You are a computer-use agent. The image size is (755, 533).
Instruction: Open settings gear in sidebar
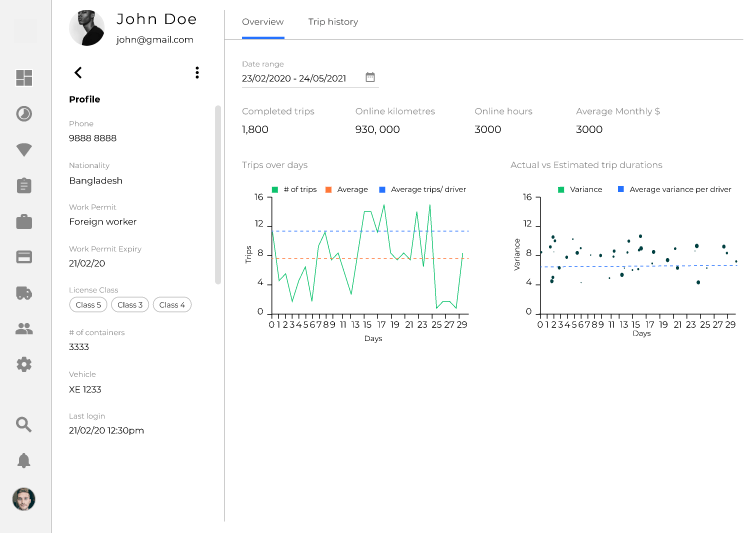(x=24, y=365)
